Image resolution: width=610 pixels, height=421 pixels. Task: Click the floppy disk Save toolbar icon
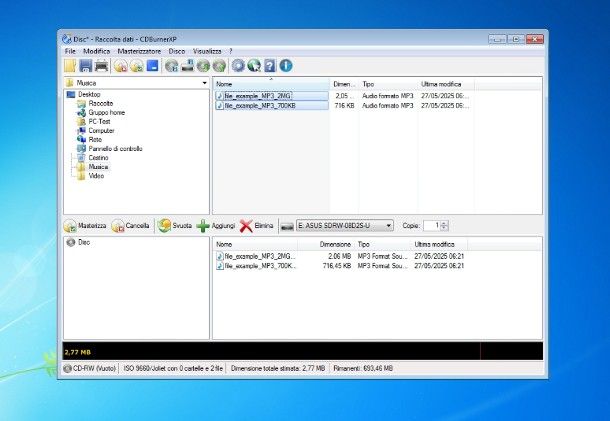(x=86, y=66)
